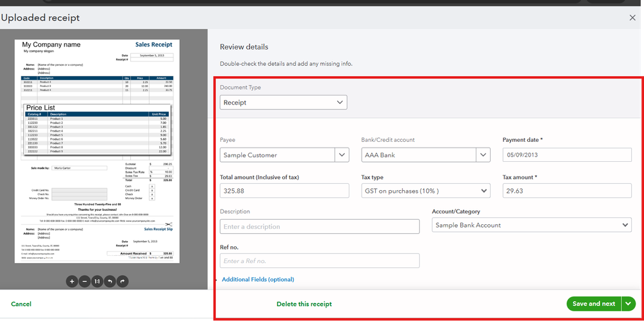This screenshot has width=644, height=321.
Task: Select the Tax type dropdown
Action: (x=425, y=191)
